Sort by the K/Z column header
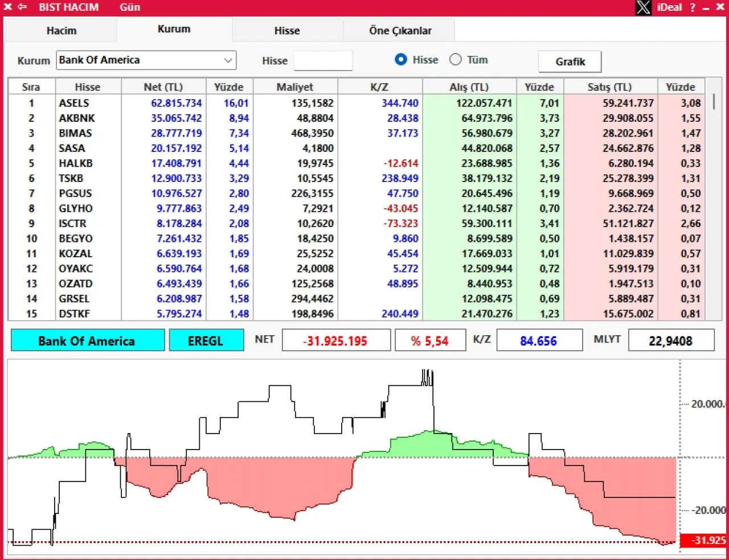The height and width of the screenshot is (560, 729). (380, 87)
